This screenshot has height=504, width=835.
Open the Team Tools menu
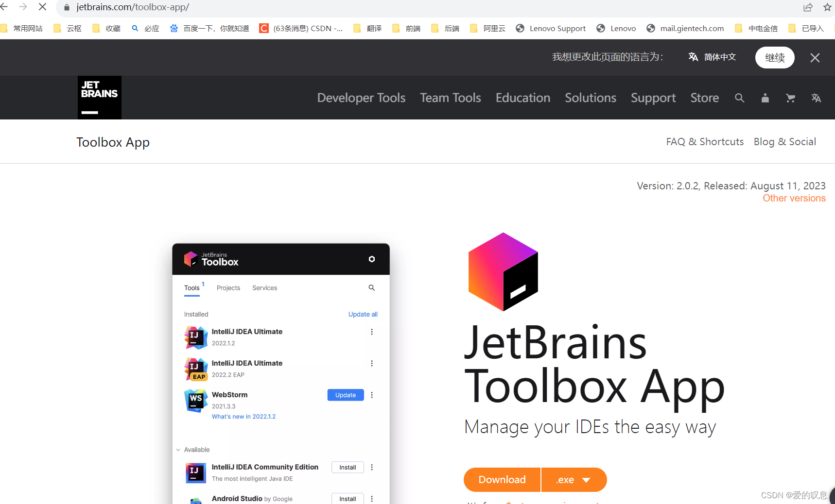point(451,98)
